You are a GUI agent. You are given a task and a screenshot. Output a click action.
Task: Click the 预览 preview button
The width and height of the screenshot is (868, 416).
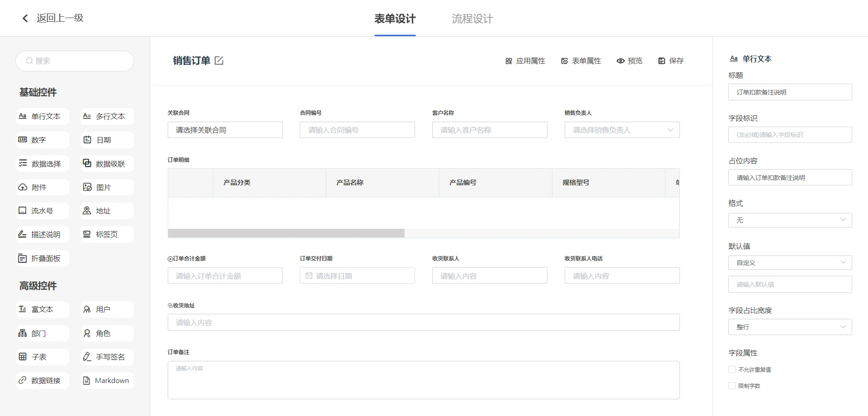coord(629,61)
